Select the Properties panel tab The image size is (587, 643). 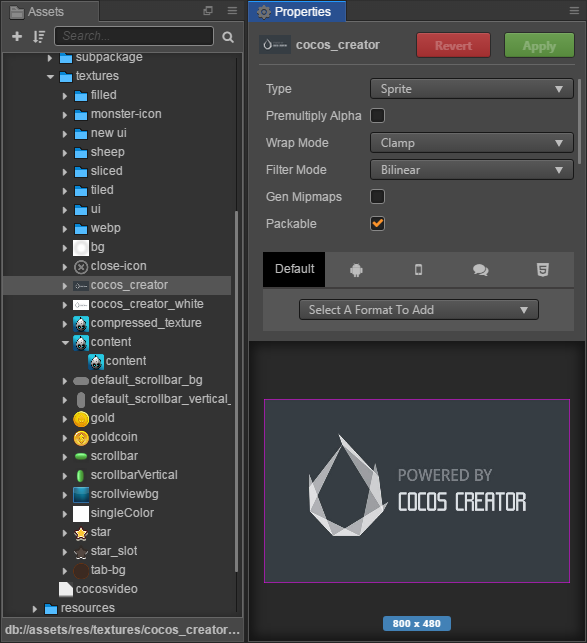tap(297, 11)
